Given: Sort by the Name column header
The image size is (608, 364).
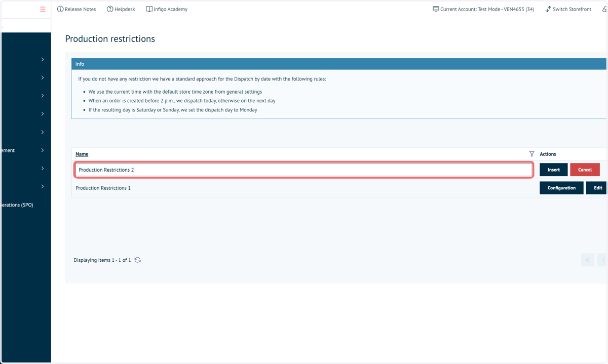Looking at the screenshot, I should [82, 154].
